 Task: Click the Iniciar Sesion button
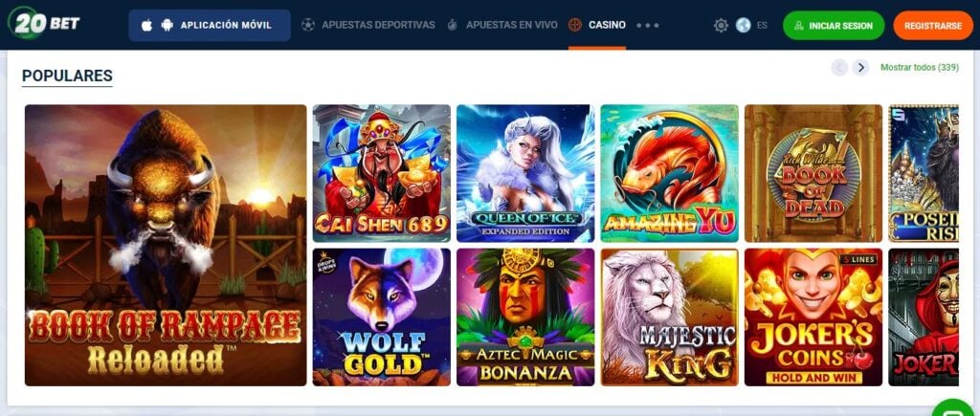[x=834, y=26]
